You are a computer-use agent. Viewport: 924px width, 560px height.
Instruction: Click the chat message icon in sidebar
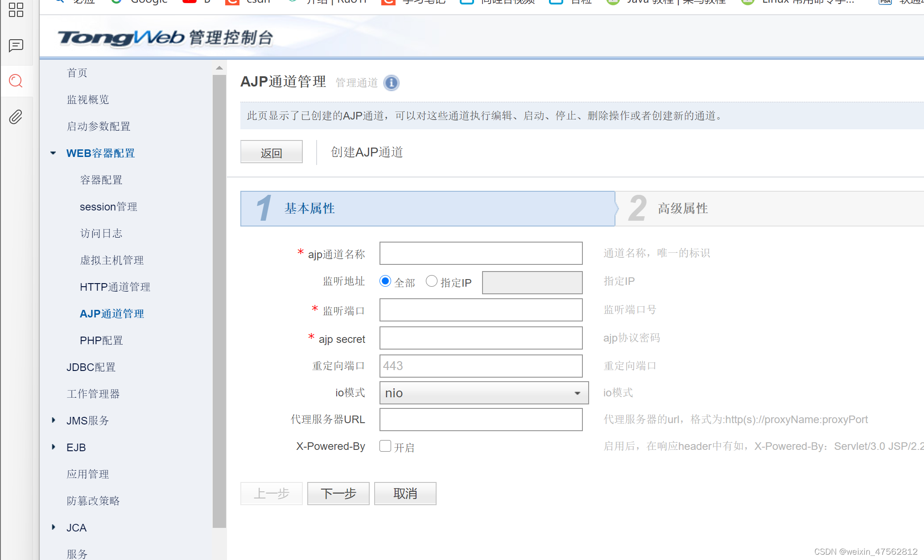(16, 45)
